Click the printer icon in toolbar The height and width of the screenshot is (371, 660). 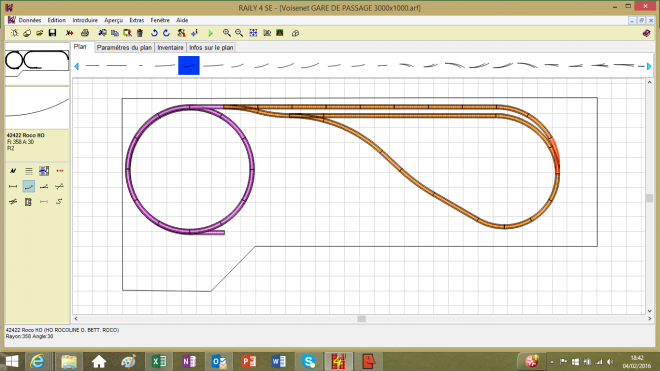click(x=85, y=33)
